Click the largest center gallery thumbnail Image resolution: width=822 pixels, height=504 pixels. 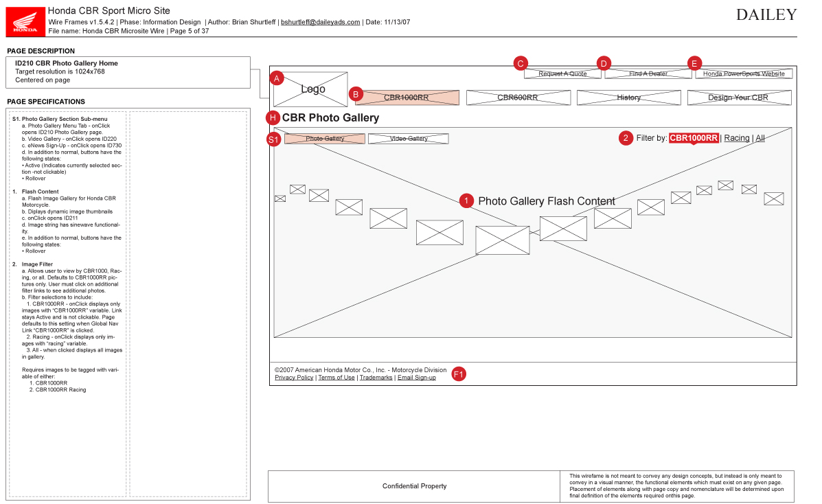pos(502,240)
